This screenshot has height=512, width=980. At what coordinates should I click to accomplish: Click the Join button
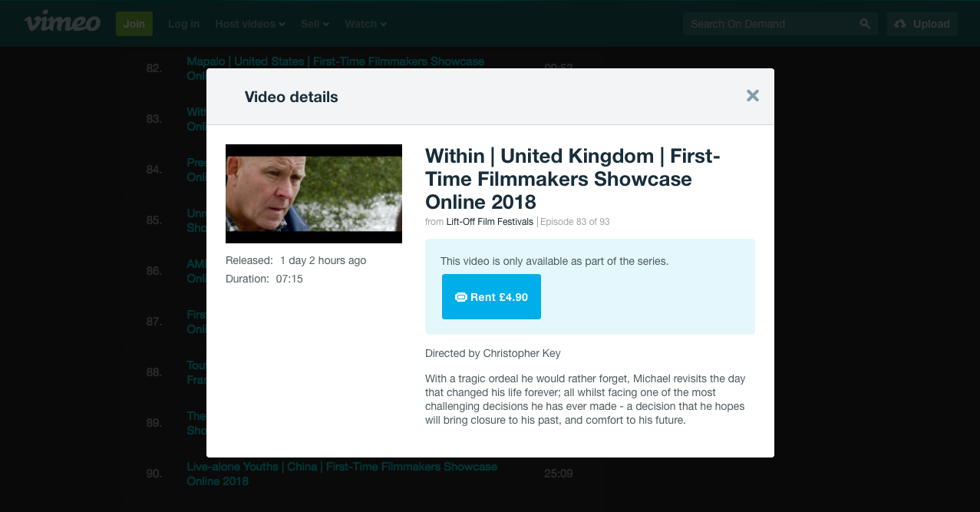click(134, 24)
